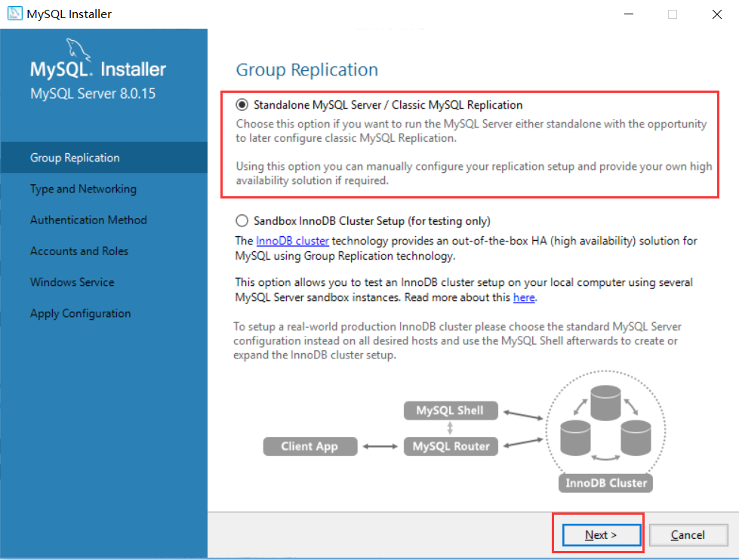The height and width of the screenshot is (560, 739).
Task: Go to Group Replication step
Action: (103, 158)
